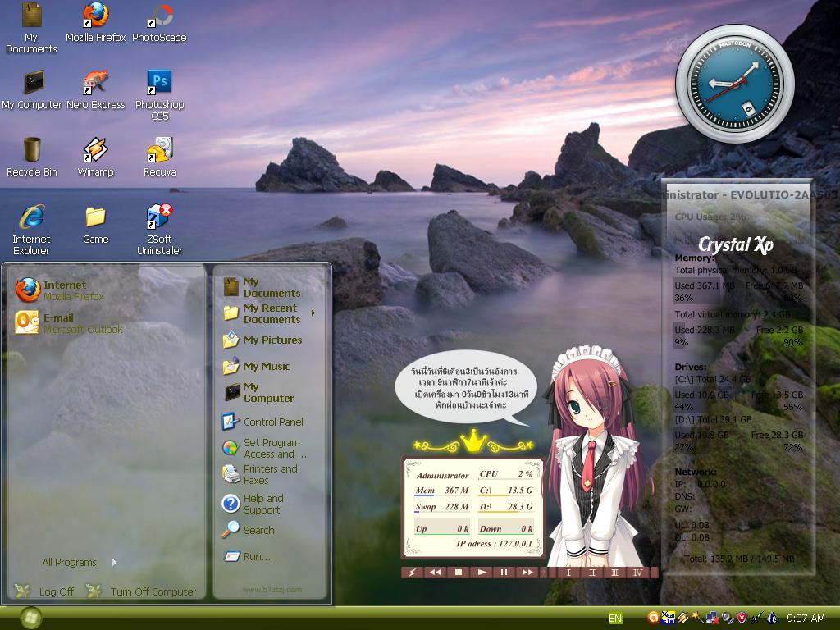Open My Computer in Start menu
This screenshot has width=840, height=630.
pos(259,392)
